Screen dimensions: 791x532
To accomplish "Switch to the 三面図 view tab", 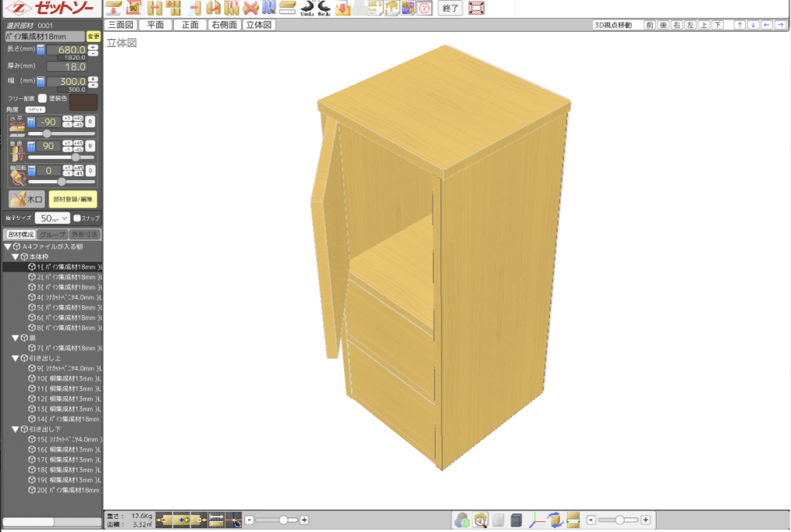I will [121, 25].
